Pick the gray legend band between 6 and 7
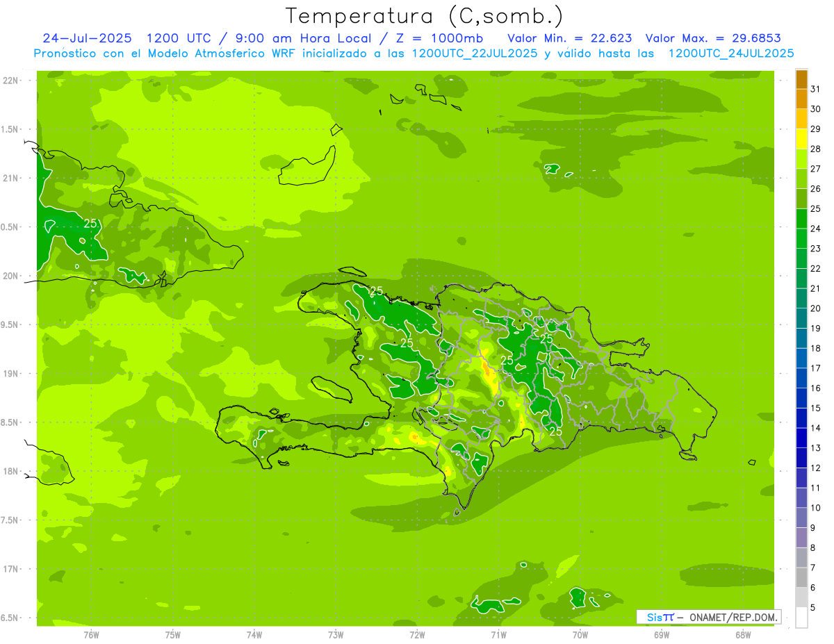This screenshot has width=834, height=644. (801, 578)
